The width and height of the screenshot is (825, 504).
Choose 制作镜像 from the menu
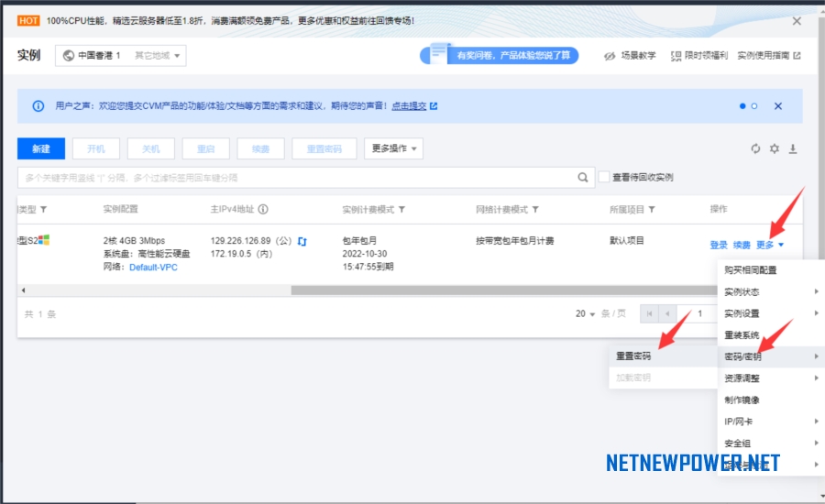[771, 400]
